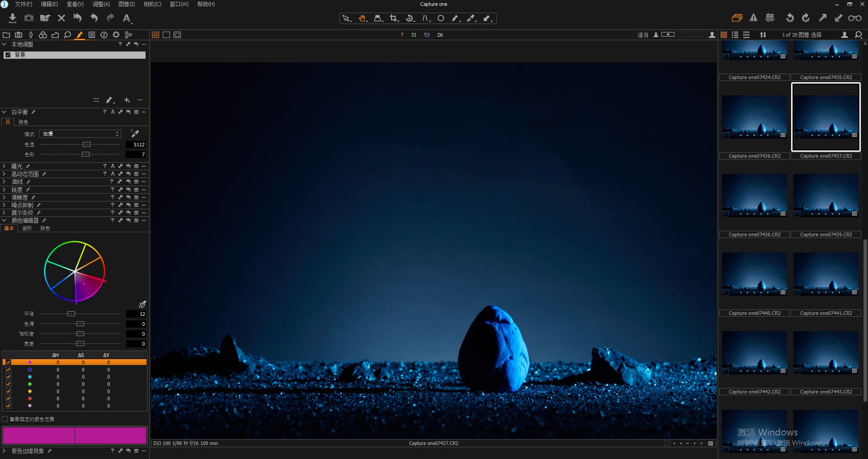
Task: Toggle the grid overlay icon
Action: 770,18
